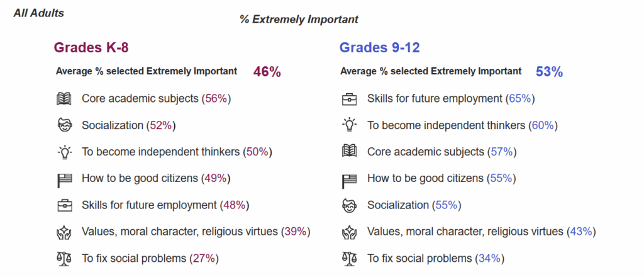
Task: Click the 53% average value
Action: tap(549, 72)
